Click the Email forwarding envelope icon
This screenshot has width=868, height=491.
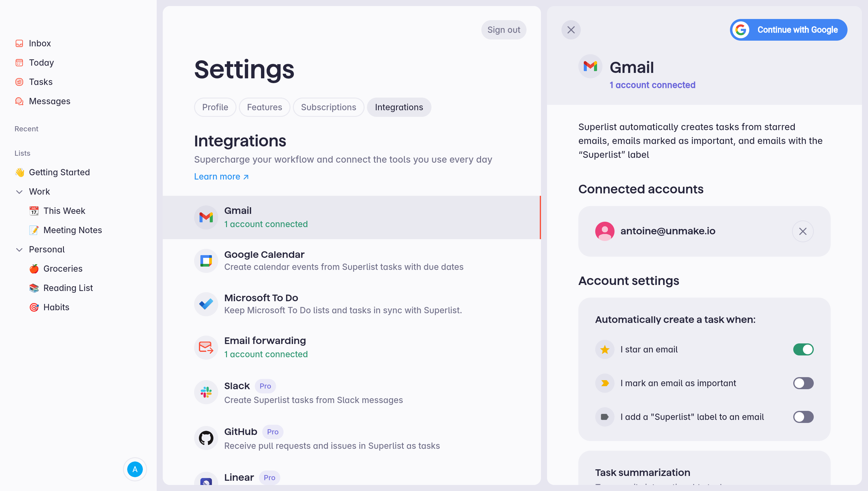tap(206, 347)
